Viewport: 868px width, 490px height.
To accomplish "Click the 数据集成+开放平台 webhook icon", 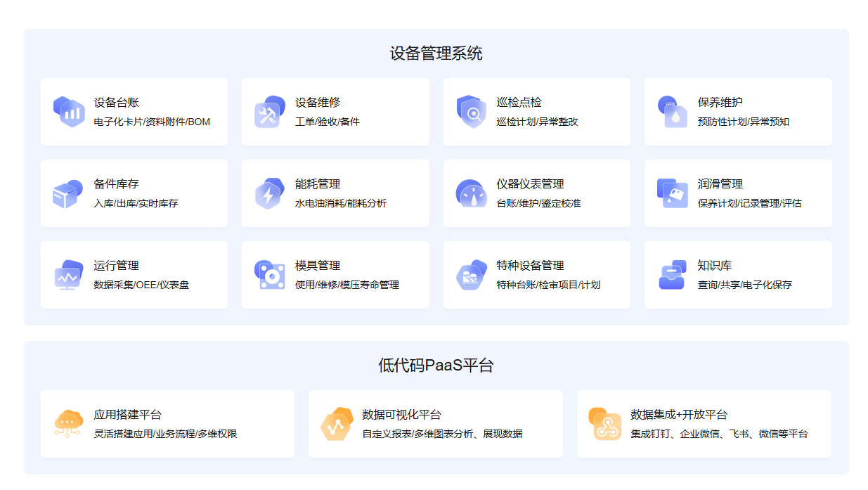I will pyautogui.click(x=605, y=424).
